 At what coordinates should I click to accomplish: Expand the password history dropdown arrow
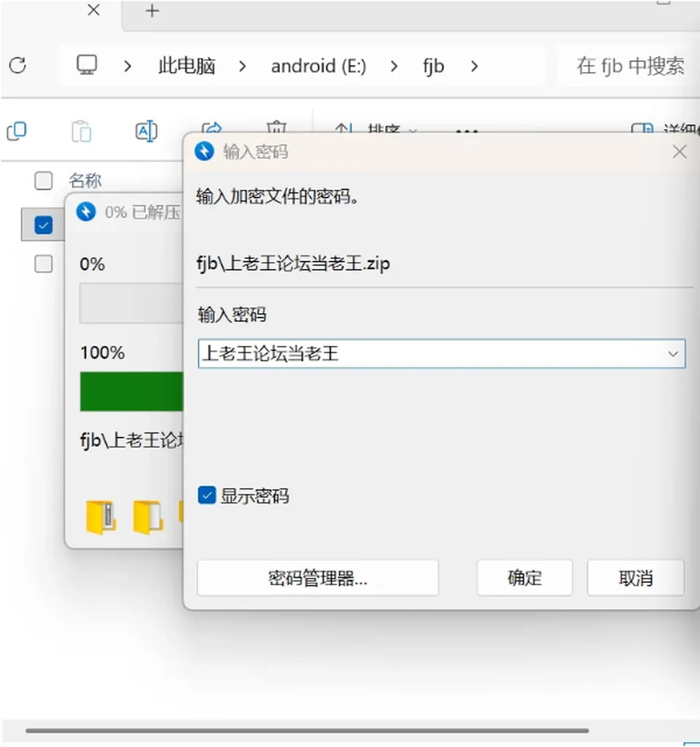[673, 354]
